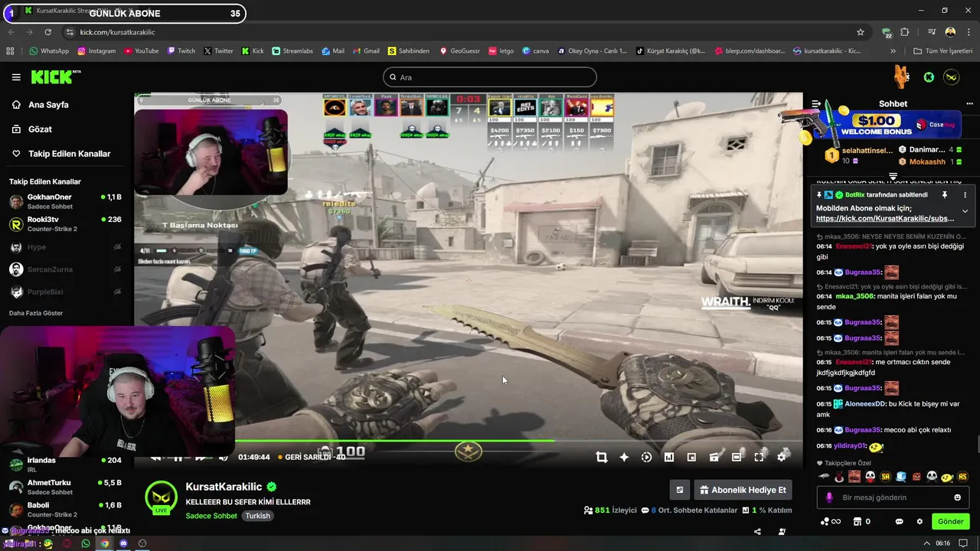Viewport: 980px width, 551px height.
Task: Reload the browser page
Action: coord(47,32)
